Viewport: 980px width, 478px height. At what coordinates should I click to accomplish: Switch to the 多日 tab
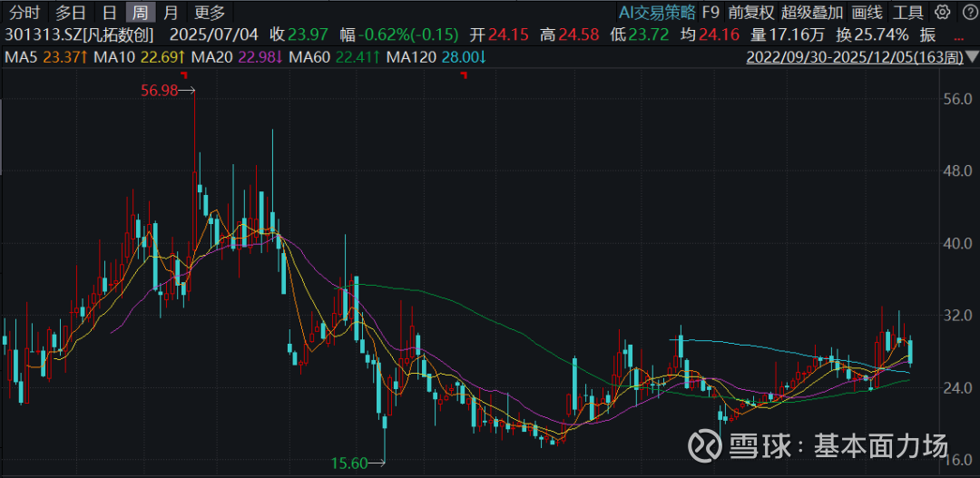pos(71,12)
